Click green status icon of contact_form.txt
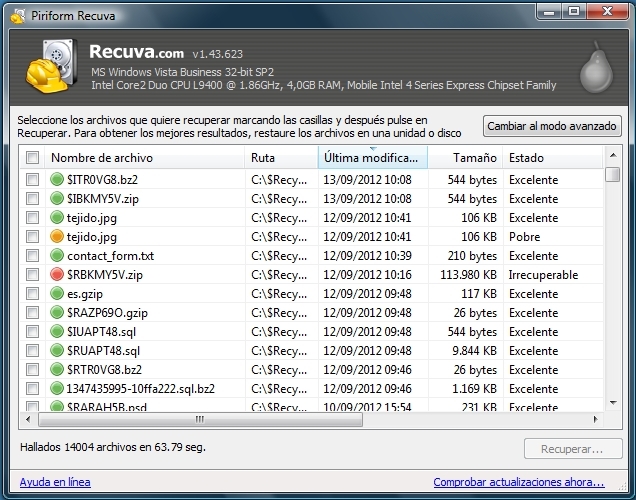 (x=57, y=255)
